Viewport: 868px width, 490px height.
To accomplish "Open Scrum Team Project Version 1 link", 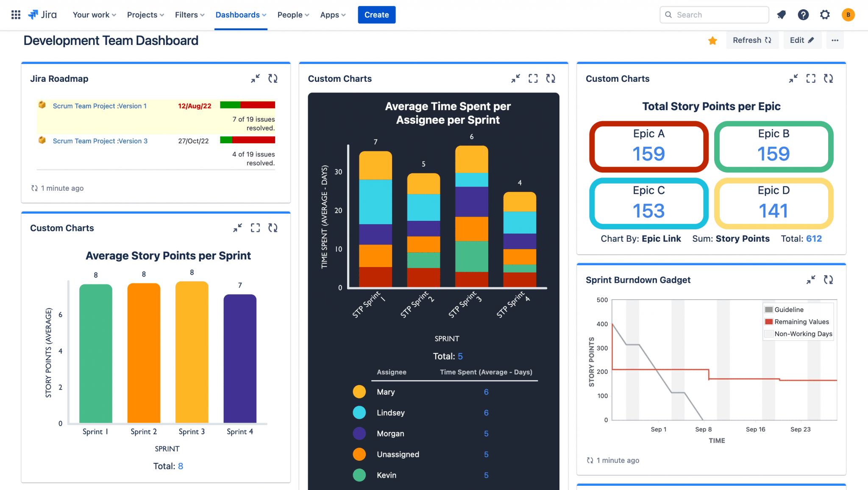I will point(100,106).
